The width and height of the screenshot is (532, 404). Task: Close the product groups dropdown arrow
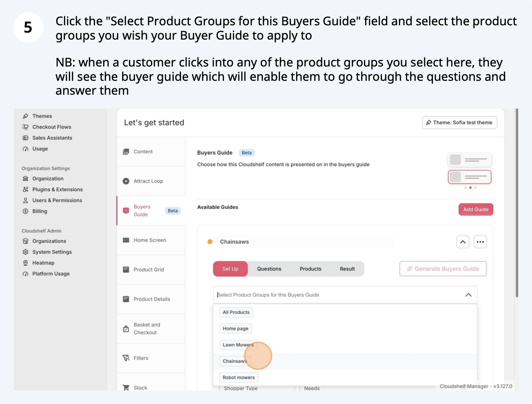468,295
